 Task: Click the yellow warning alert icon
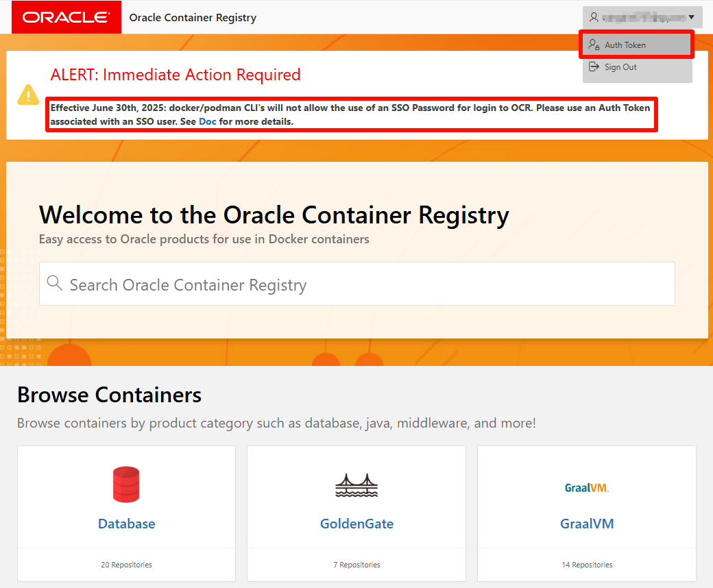tap(28, 95)
